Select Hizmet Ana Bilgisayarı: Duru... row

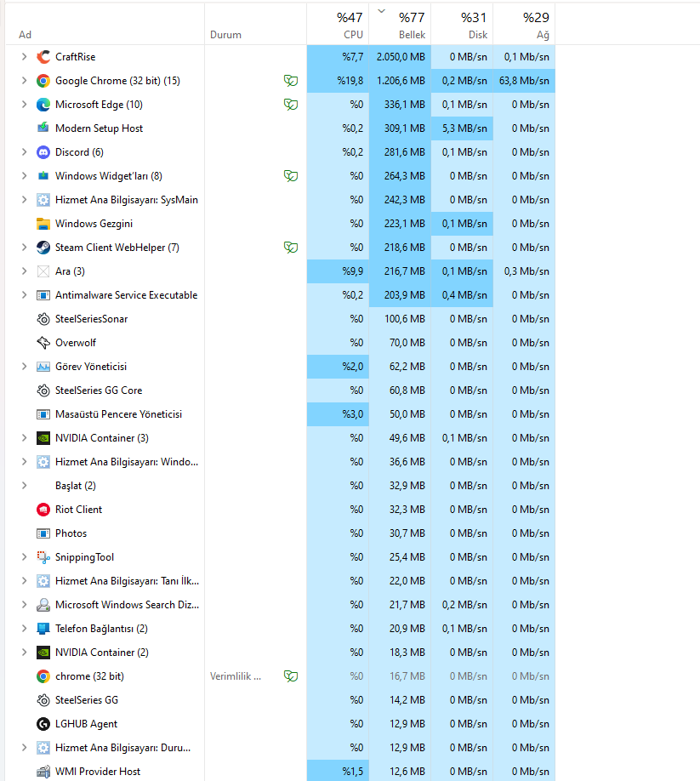pos(281,748)
